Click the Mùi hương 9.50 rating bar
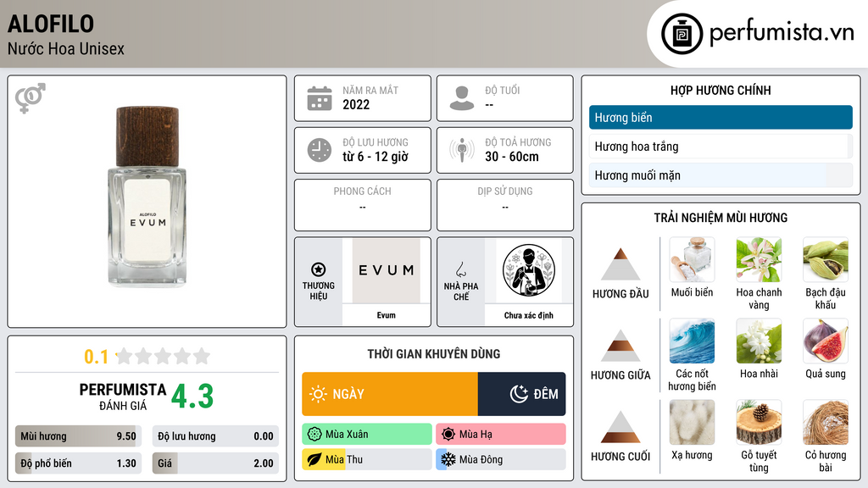Image resolution: width=868 pixels, height=488 pixels. point(78,436)
